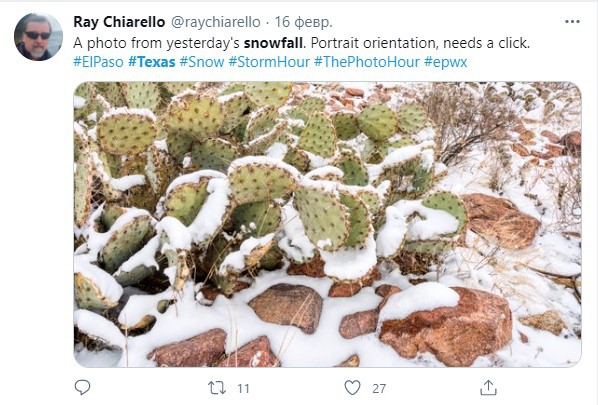Click the retweet count 11
The width and height of the screenshot is (598, 405).
[243, 389]
